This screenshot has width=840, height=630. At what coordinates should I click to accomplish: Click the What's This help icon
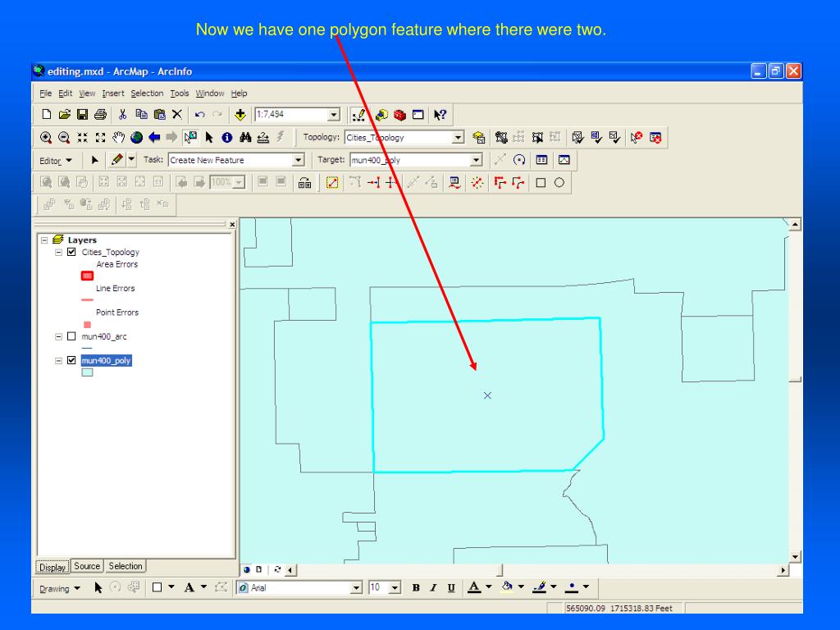441,115
